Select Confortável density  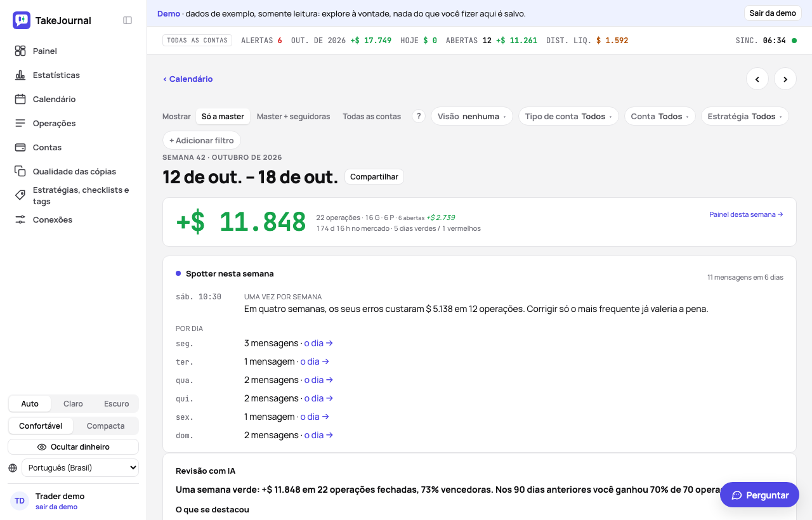tap(41, 426)
